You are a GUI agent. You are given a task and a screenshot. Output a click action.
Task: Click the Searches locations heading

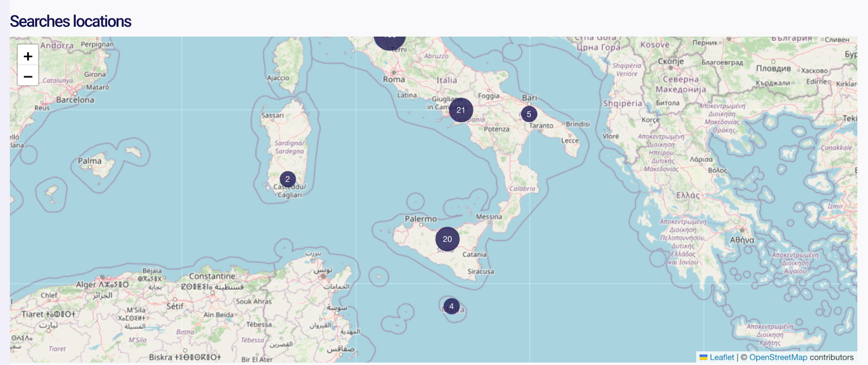(x=71, y=21)
